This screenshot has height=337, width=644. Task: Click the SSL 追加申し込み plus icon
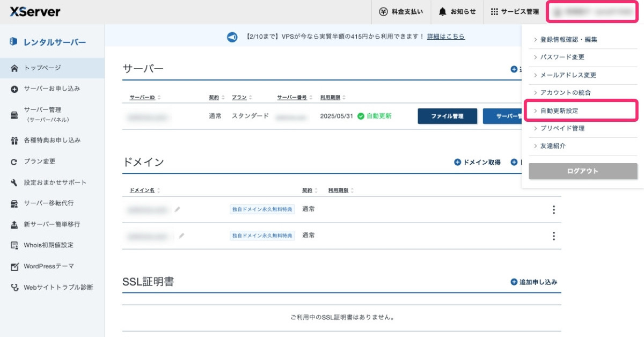pyautogui.click(x=514, y=282)
